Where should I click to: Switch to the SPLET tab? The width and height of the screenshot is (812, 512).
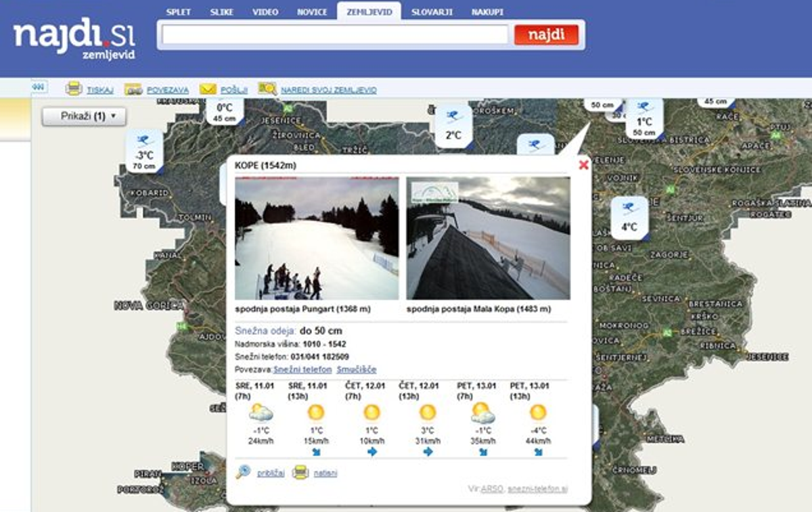179,12
